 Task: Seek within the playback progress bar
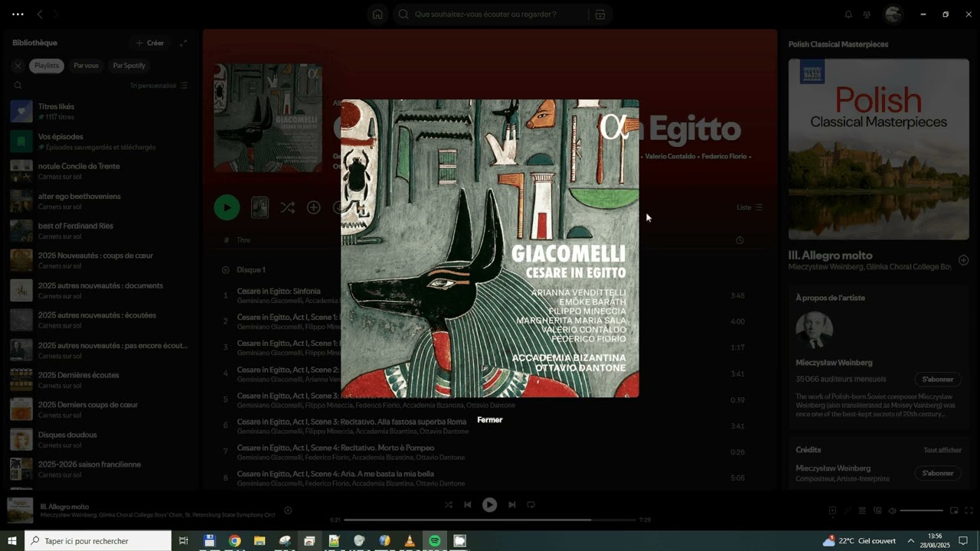[x=490, y=520]
